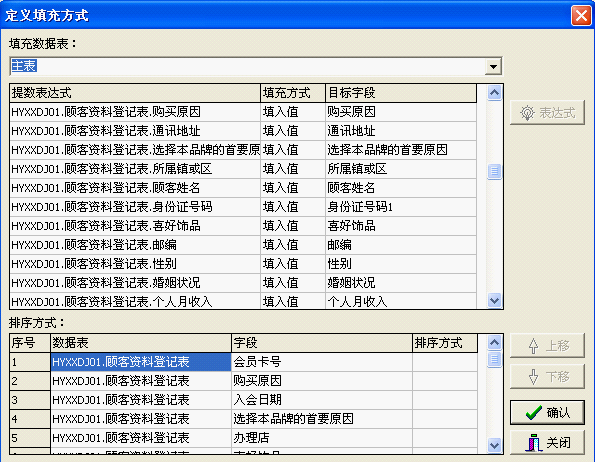Click the 上移 up arrow button
The image size is (596, 463).
tap(547, 346)
